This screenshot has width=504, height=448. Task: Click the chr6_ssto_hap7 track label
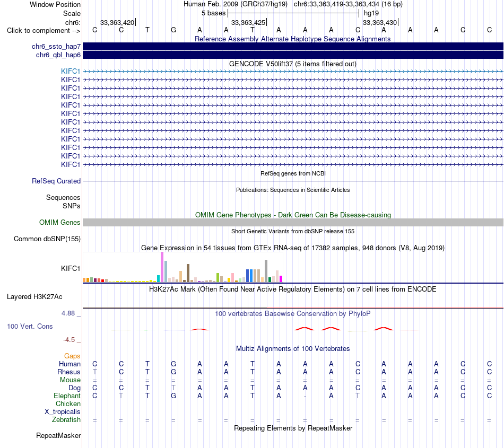pos(56,47)
